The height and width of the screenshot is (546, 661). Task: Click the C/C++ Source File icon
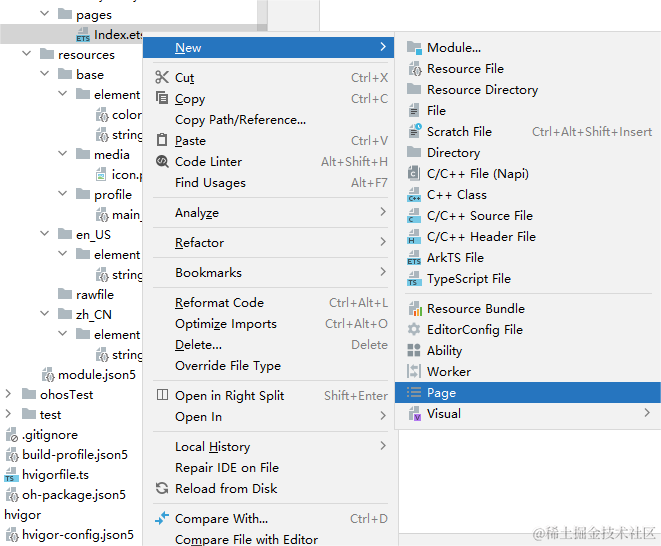(414, 215)
